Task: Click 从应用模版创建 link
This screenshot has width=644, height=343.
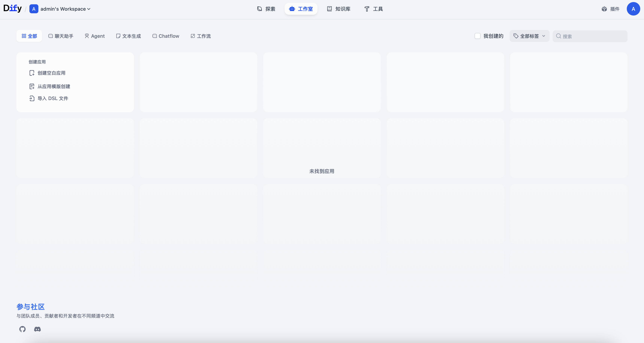Action: coord(54,86)
